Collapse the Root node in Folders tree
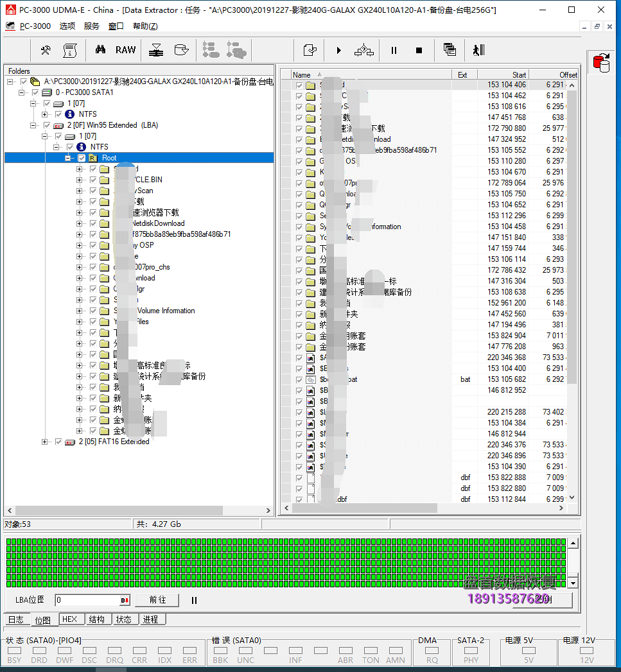 click(x=68, y=158)
